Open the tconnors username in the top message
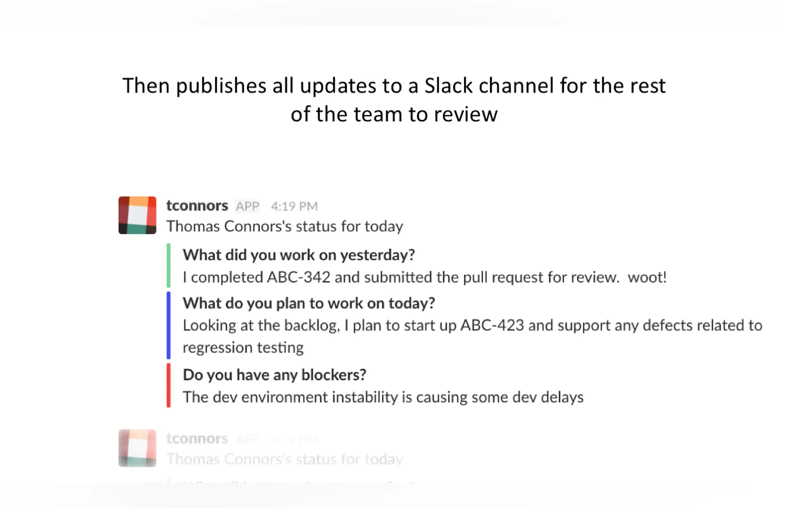Screen dimensions: 812x508 [197, 206]
